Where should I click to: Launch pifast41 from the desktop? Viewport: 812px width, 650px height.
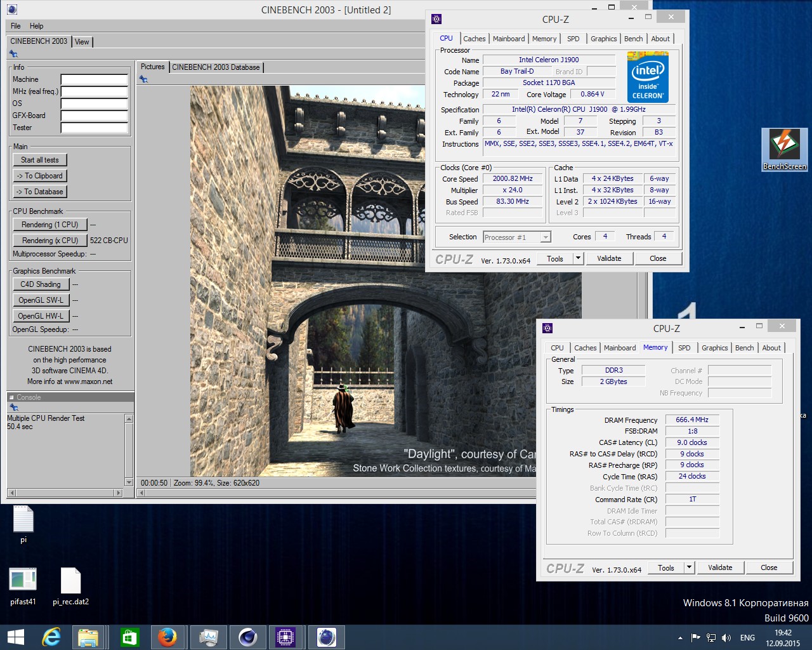tap(23, 587)
